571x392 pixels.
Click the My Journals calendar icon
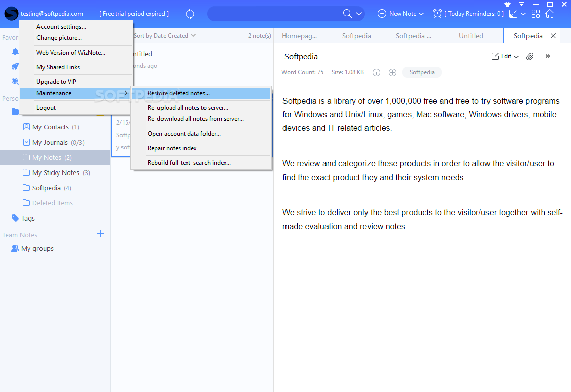[26, 142]
